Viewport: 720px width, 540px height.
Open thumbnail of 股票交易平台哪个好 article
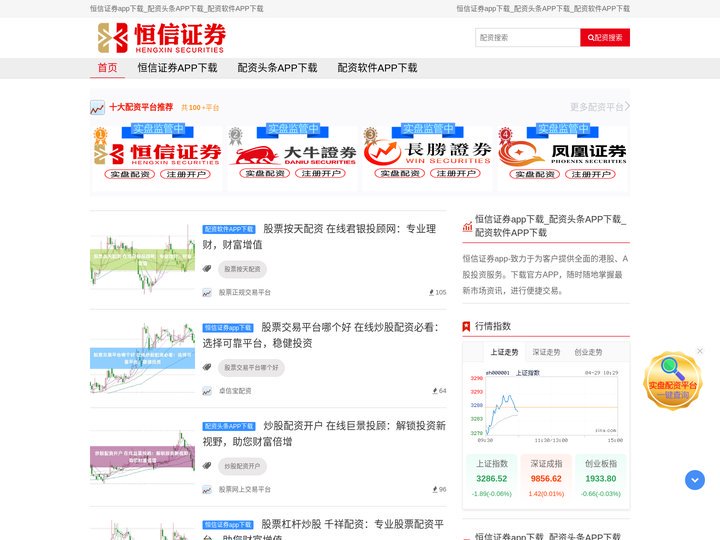coord(142,357)
